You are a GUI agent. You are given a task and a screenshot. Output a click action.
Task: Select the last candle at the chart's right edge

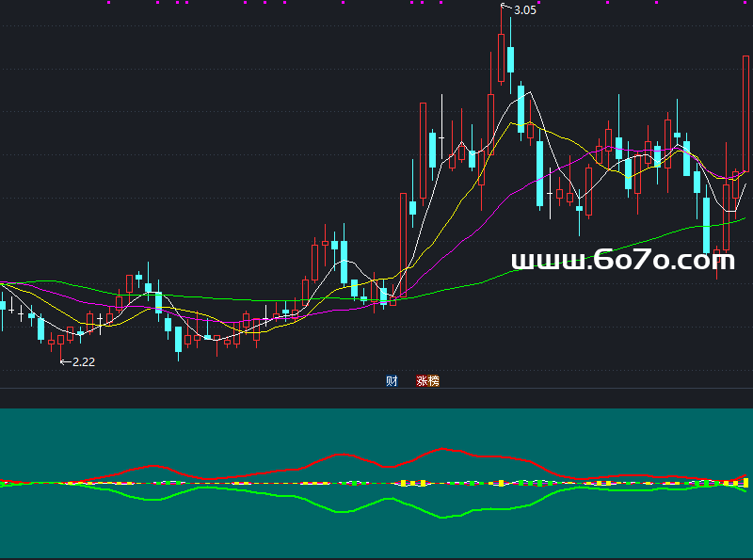tap(744, 113)
